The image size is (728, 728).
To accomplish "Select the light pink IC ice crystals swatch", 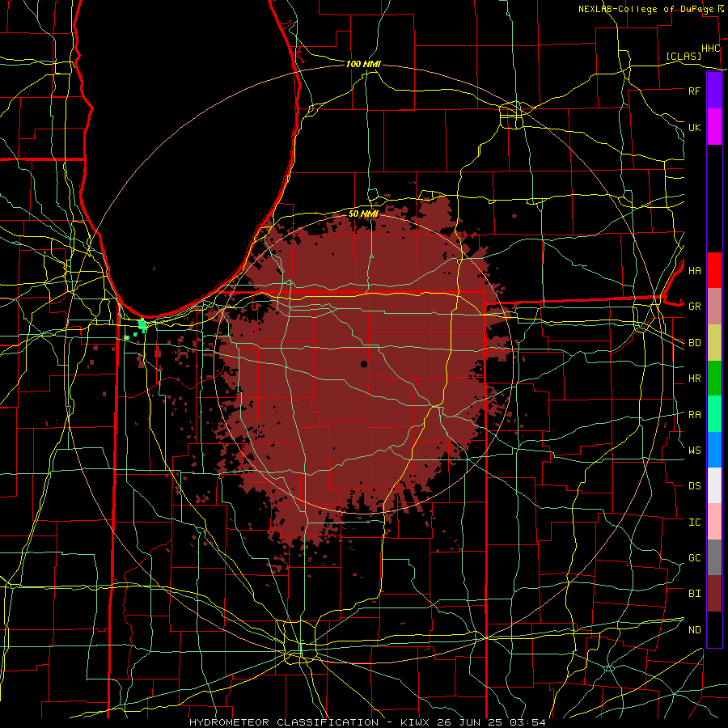I will pos(714,522).
